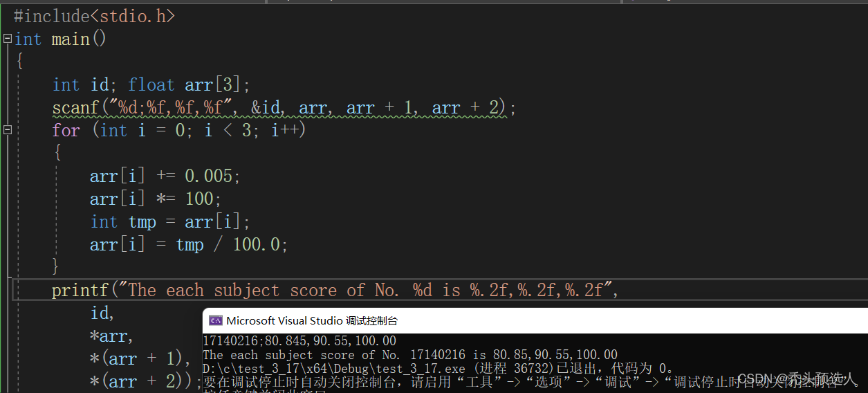Click the for (int i = 0 loop header
868x393 pixels.
coord(179,130)
